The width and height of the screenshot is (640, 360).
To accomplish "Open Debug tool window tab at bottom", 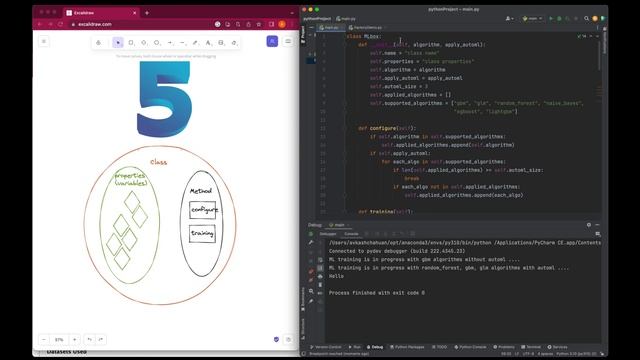I will click(x=375, y=347).
